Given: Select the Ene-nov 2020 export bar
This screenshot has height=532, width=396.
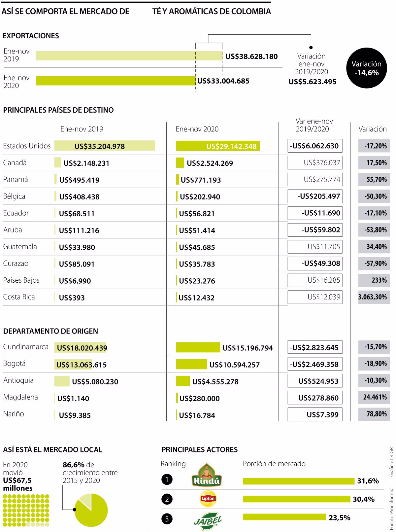Looking at the screenshot, I should click(x=116, y=81).
